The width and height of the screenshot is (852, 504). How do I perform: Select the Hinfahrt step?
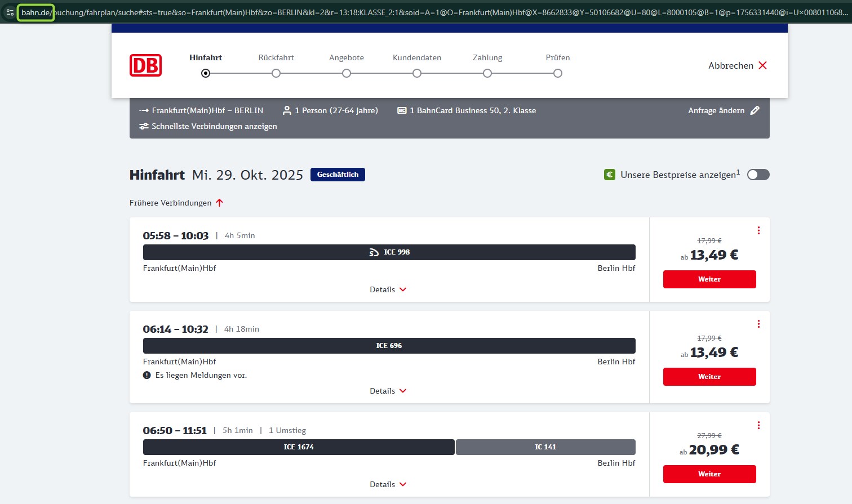click(x=206, y=65)
